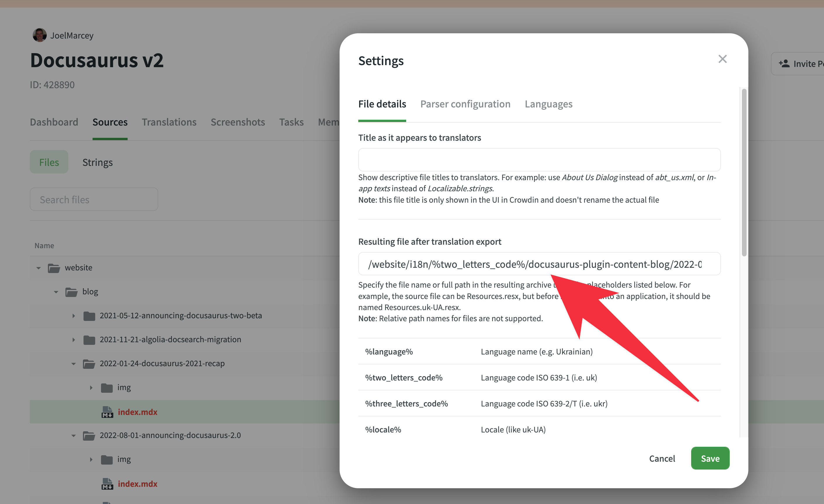Image resolution: width=824 pixels, height=504 pixels.
Task: Click the folder icon of 2022-08-01-announcing-docusaurus-2.0
Action: (89, 435)
